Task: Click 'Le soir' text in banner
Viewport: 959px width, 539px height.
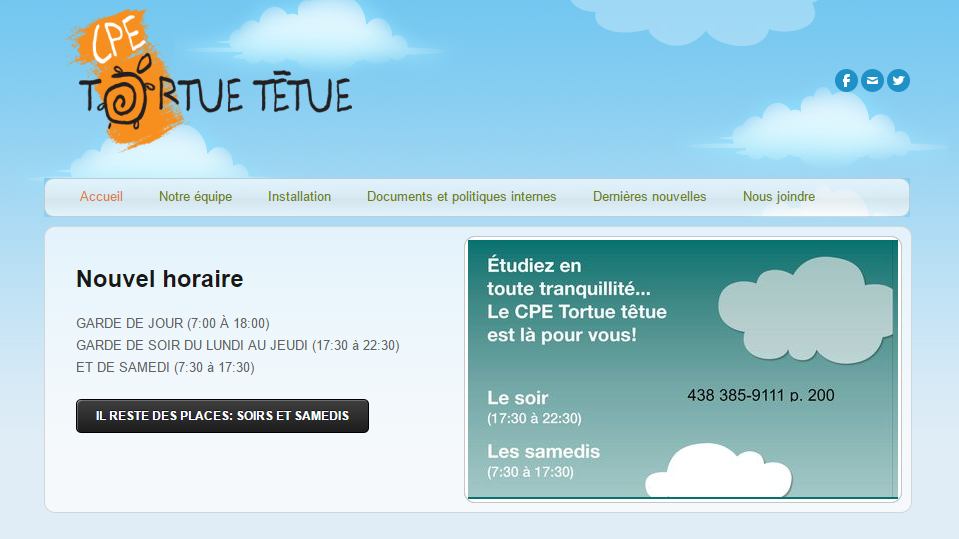Action: 517,398
